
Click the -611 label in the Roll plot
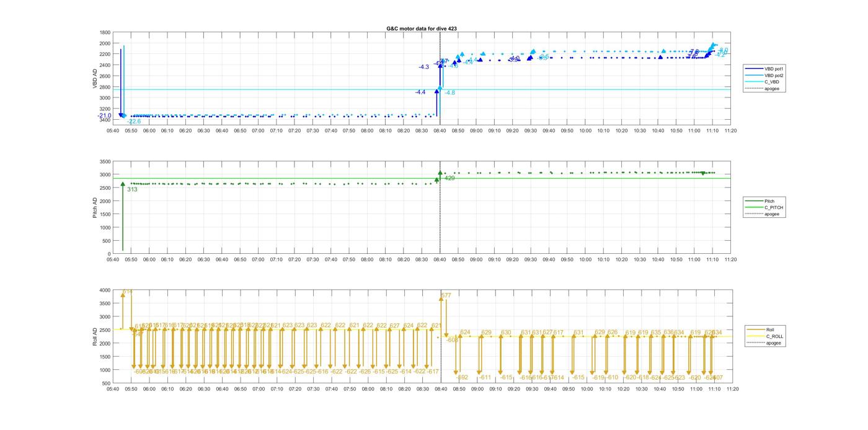pyautogui.click(x=485, y=377)
